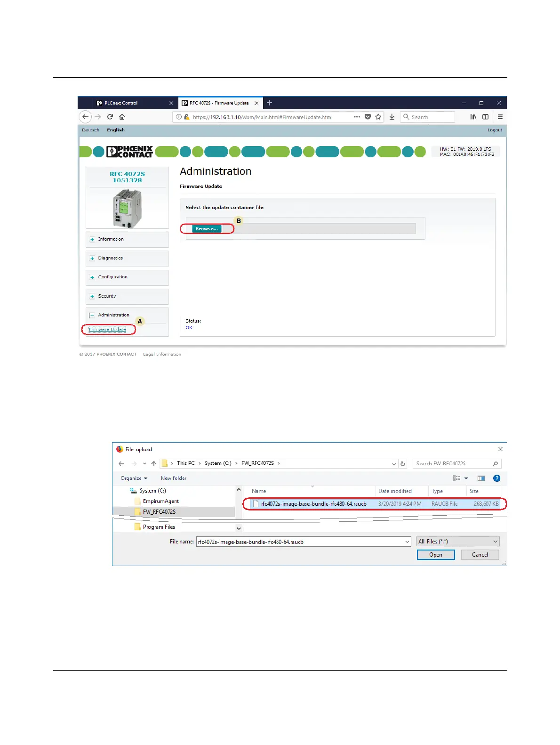Open the Firmware Update link
Viewport: 560px width, 745px height.
[x=107, y=330]
